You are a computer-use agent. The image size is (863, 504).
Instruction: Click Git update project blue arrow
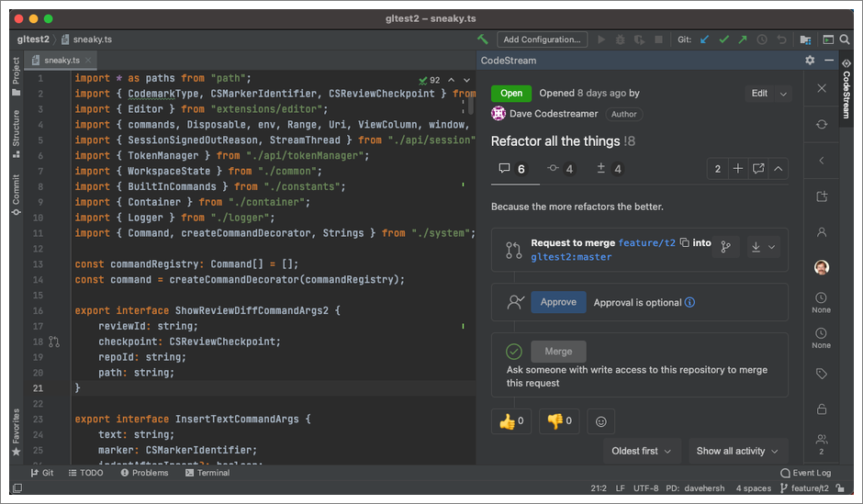704,39
